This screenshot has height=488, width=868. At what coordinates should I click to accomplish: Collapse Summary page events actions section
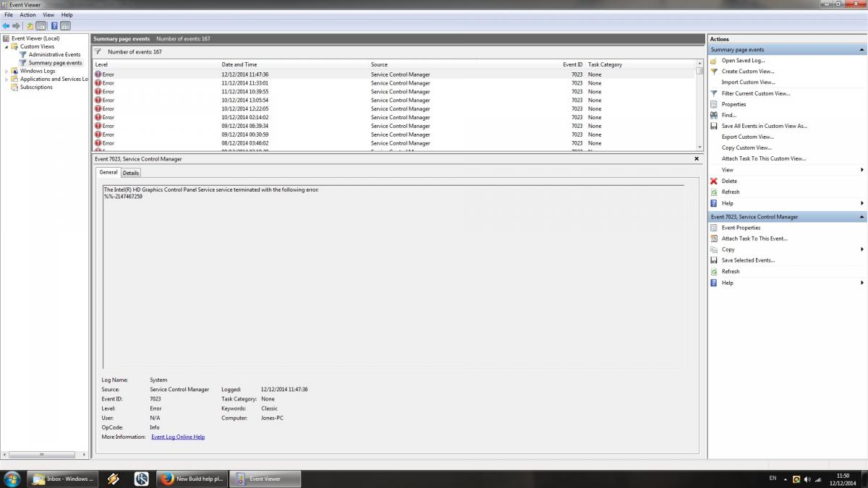tap(861, 50)
